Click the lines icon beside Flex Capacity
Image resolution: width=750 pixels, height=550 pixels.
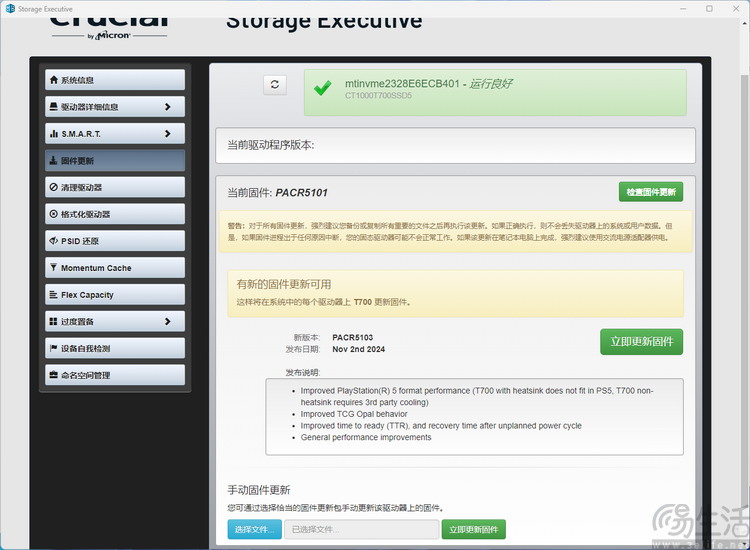pos(54,295)
